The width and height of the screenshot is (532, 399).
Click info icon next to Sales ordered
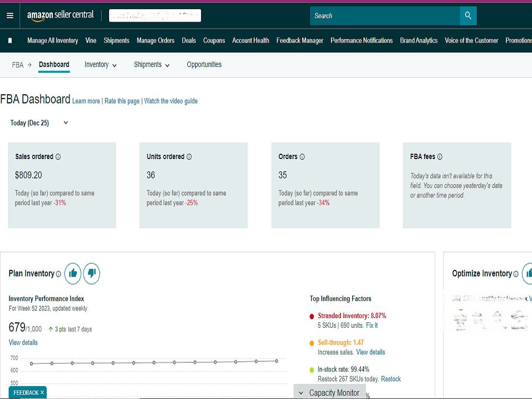coord(58,157)
